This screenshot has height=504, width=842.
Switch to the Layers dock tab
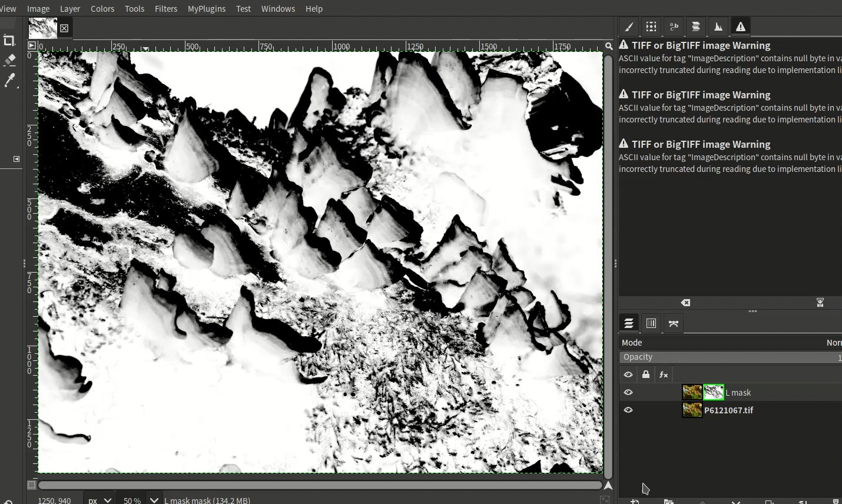pyautogui.click(x=629, y=323)
